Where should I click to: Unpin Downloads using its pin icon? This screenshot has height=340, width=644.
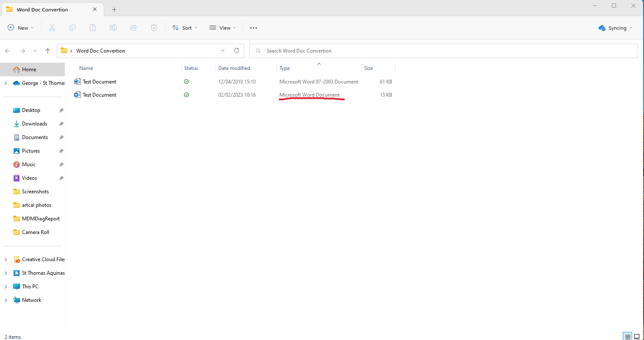[61, 124]
